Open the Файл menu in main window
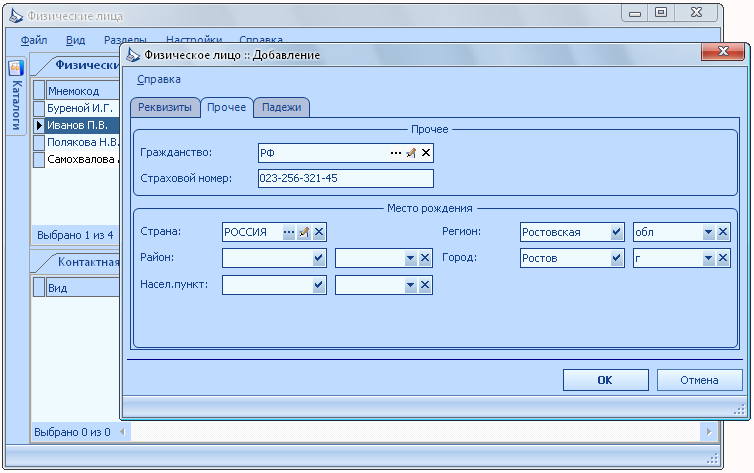Screen dimensions: 754x473 pos(34,40)
